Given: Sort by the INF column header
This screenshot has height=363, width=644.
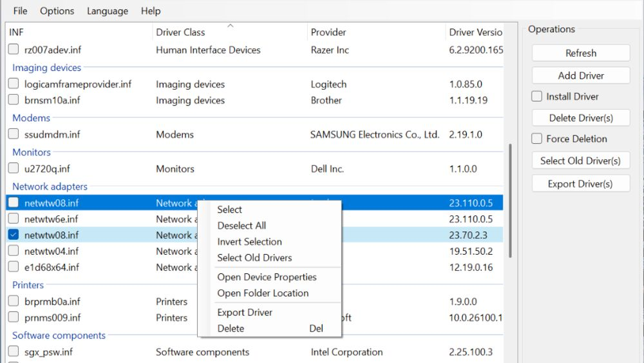Looking at the screenshot, I should 79,32.
